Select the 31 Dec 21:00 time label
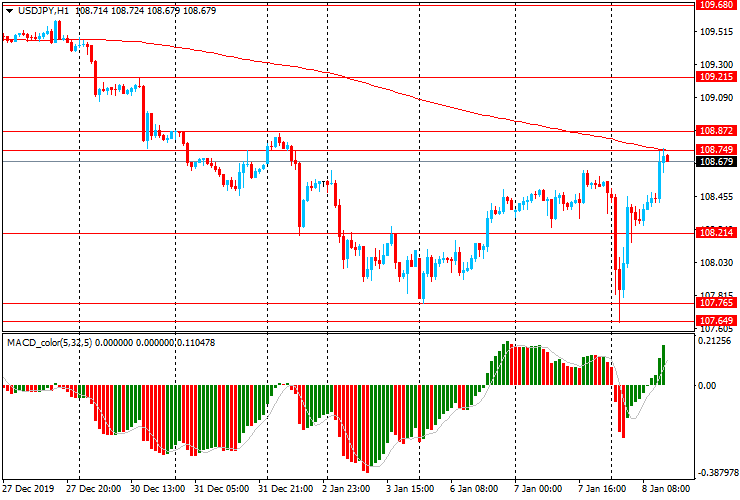The height and width of the screenshot is (500, 740). click(286, 489)
